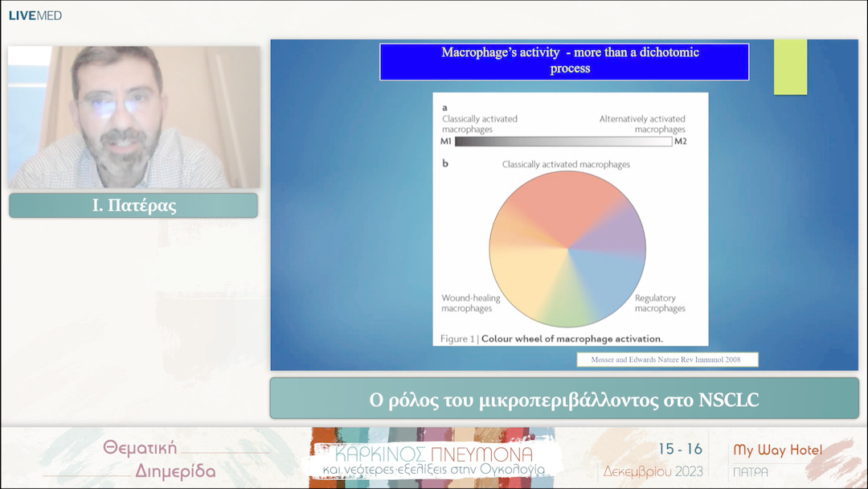Viewport: 868px width, 489px height.
Task: Click the M1 label beside the gradient
Action: pyautogui.click(x=446, y=142)
